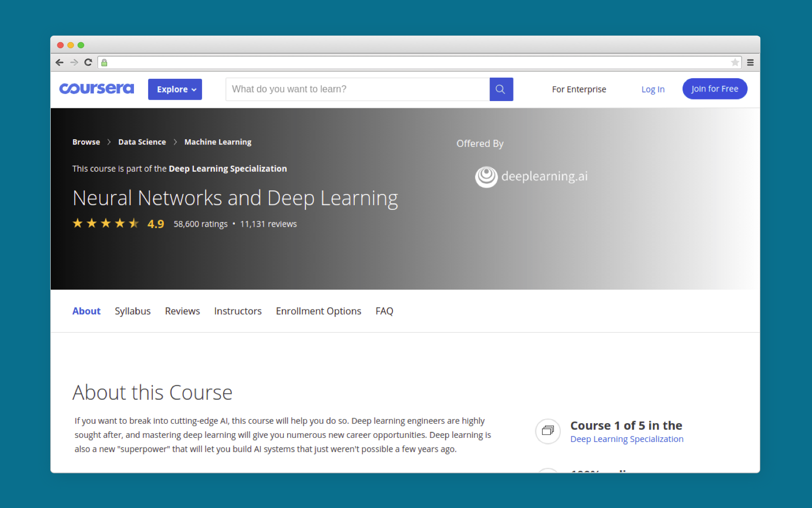This screenshot has height=508, width=812.
Task: Open the FAQ tab
Action: pyautogui.click(x=384, y=311)
